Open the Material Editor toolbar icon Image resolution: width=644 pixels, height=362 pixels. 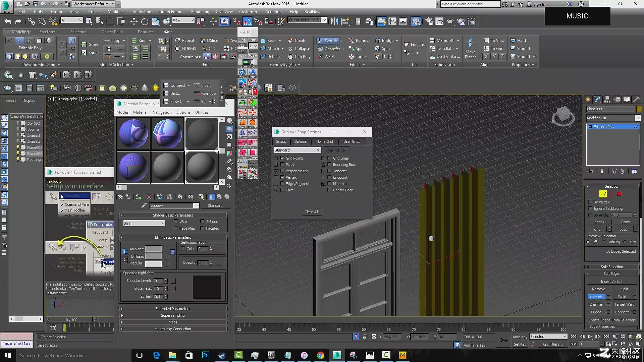pos(416,21)
